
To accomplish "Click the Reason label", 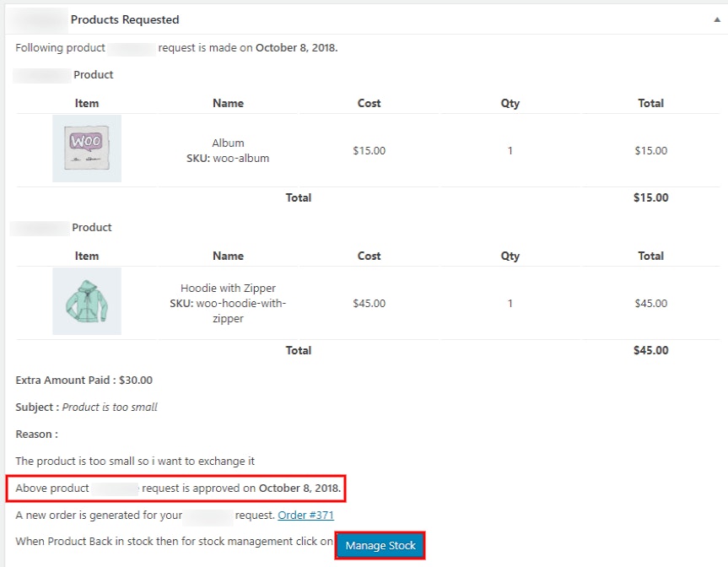I will pos(36,435).
